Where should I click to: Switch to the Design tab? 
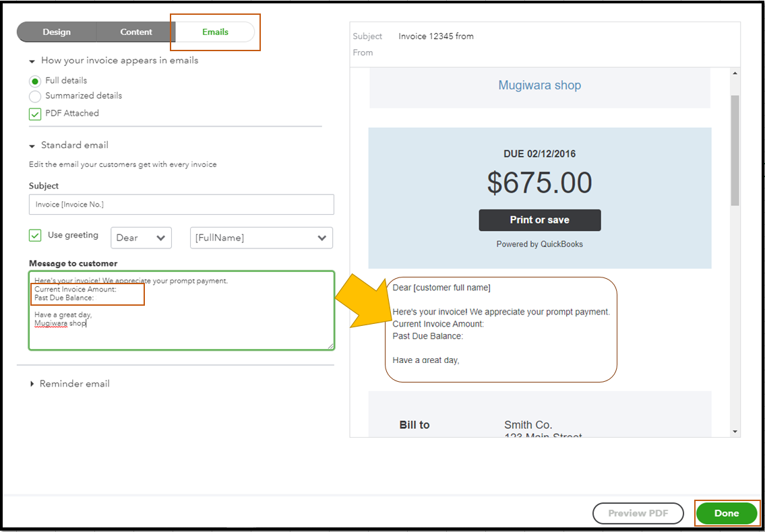57,32
